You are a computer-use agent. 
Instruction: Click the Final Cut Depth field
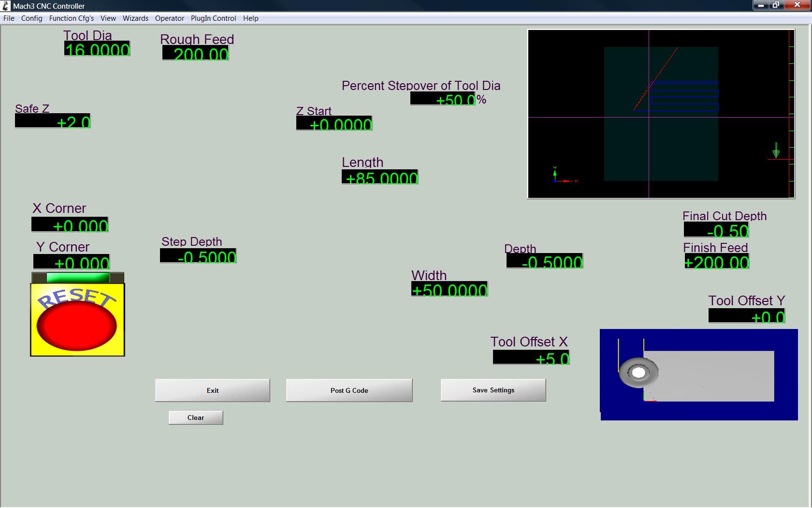point(716,230)
